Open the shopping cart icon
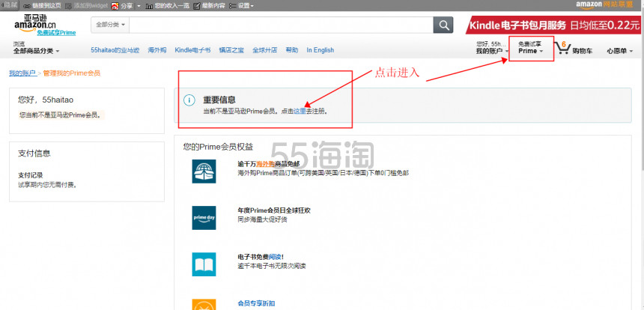The image size is (644, 310). [x=562, y=48]
